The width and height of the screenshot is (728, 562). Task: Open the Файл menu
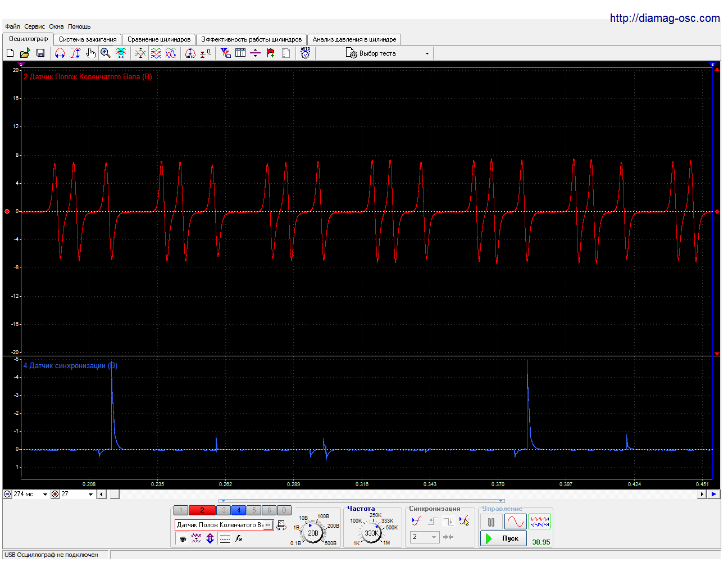coord(12,26)
